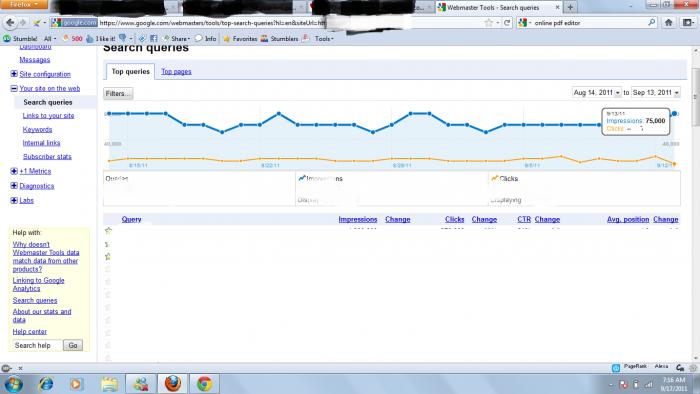Screen dimensions: 700x394
Task: Click the Search help input field
Action: click(x=38, y=345)
